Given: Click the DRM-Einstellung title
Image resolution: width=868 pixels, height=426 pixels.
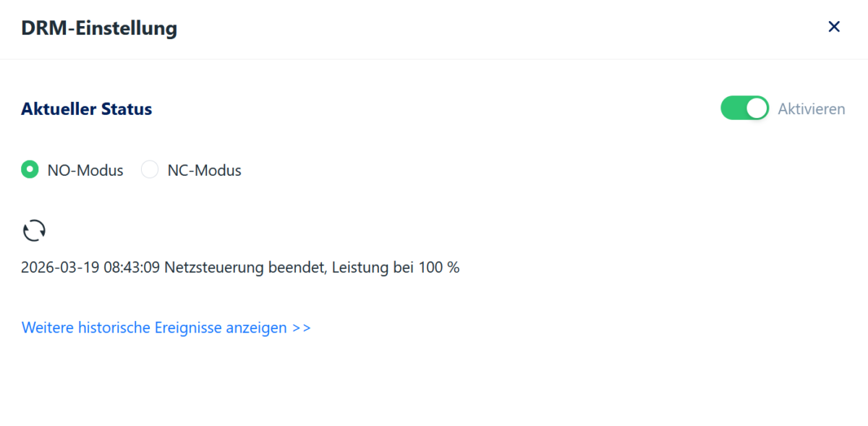Looking at the screenshot, I should click(98, 28).
